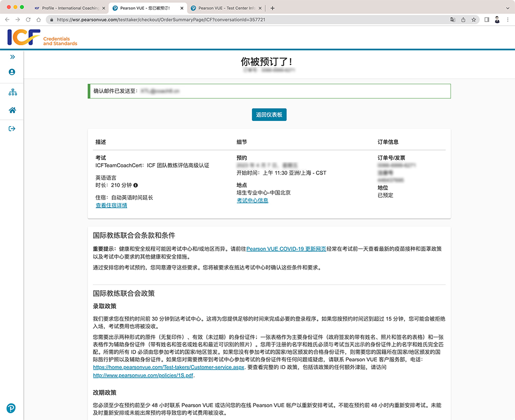Expand the left sidebar with double chevron
The image size is (515, 420).
click(x=12, y=57)
